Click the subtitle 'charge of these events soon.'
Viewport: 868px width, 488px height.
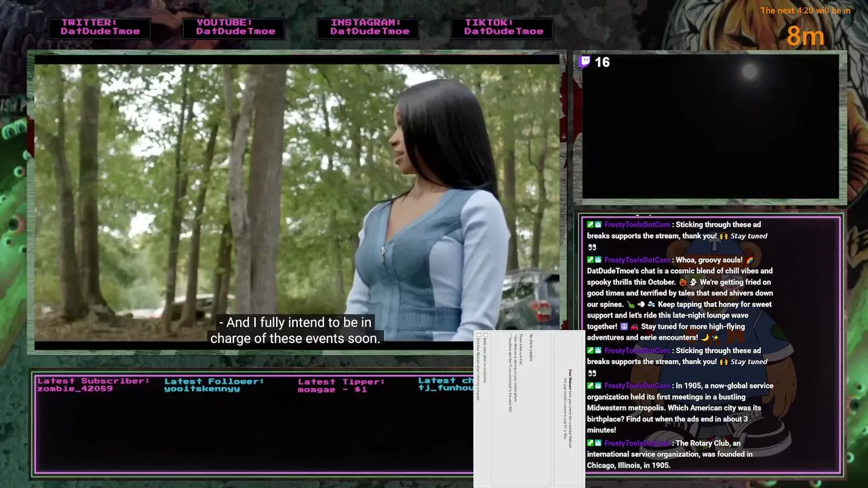click(x=295, y=338)
